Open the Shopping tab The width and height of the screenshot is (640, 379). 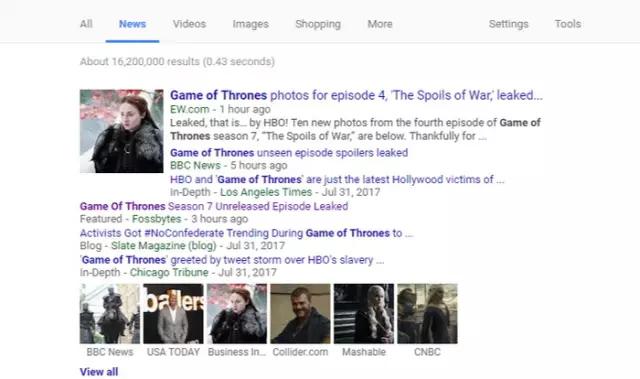pyautogui.click(x=318, y=24)
